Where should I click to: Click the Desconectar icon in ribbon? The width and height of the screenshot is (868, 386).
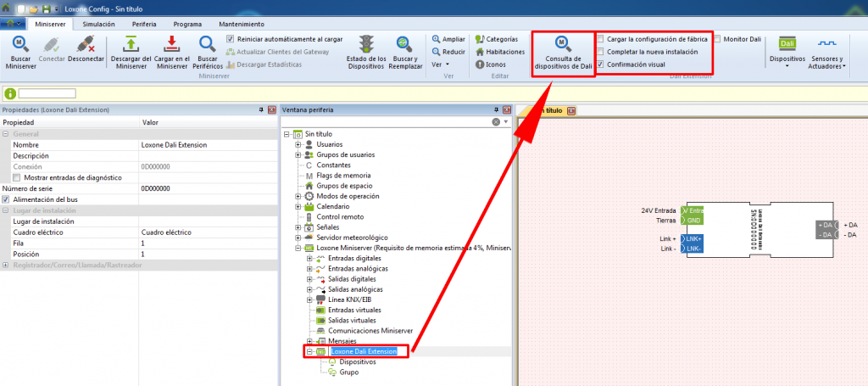coord(85,45)
